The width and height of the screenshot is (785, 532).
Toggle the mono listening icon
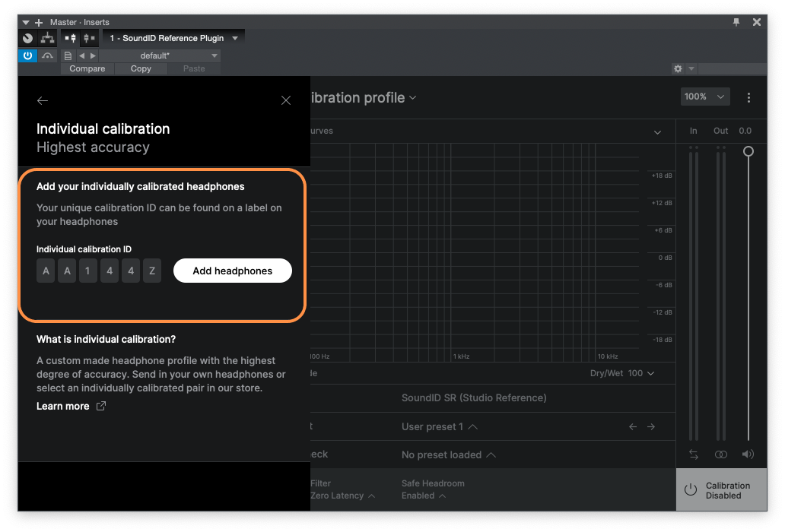click(x=721, y=454)
